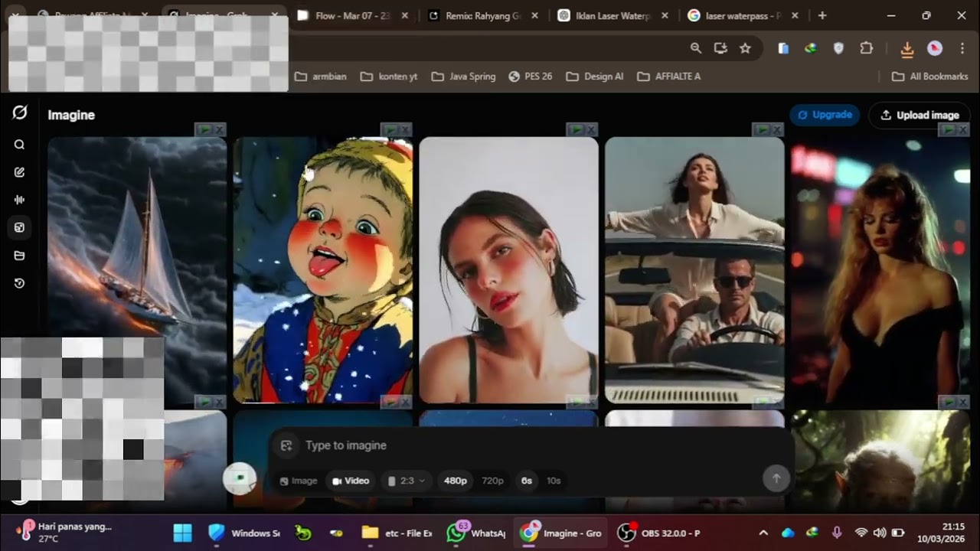Viewport: 980px width, 551px height.
Task: Select 720p resolution
Action: [x=492, y=481]
